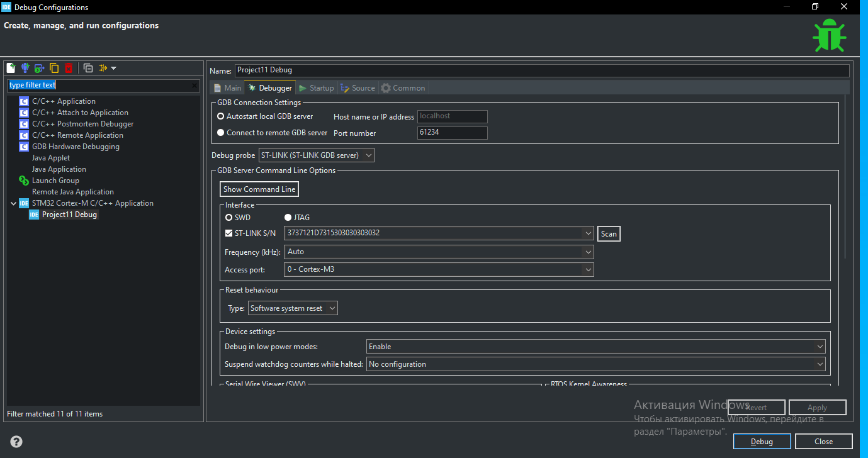The height and width of the screenshot is (458, 868).
Task: Click the help question mark icon
Action: pos(16,441)
